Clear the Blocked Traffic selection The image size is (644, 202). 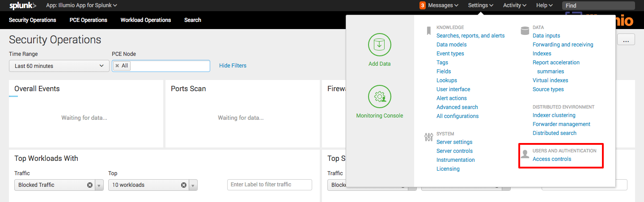90,185
